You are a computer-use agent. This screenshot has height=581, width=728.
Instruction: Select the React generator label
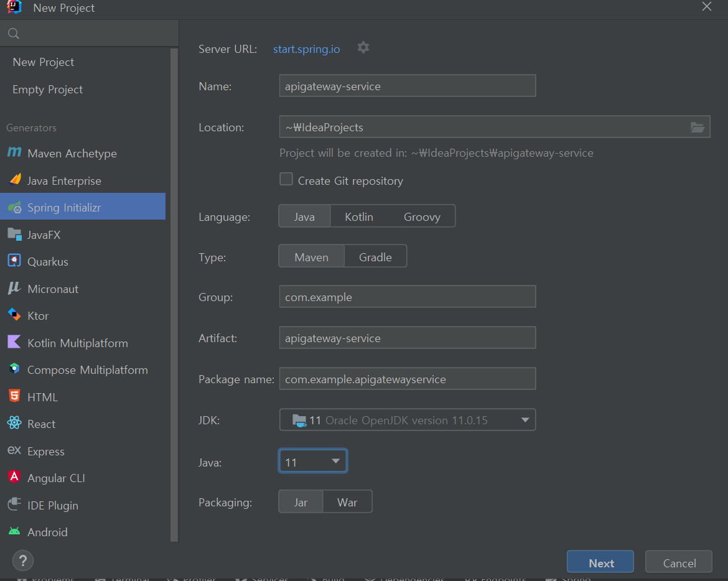[x=41, y=424]
